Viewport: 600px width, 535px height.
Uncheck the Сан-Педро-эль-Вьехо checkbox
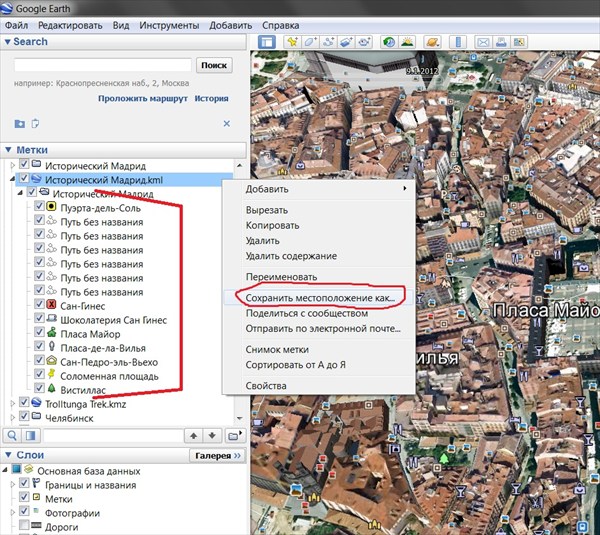tap(39, 360)
